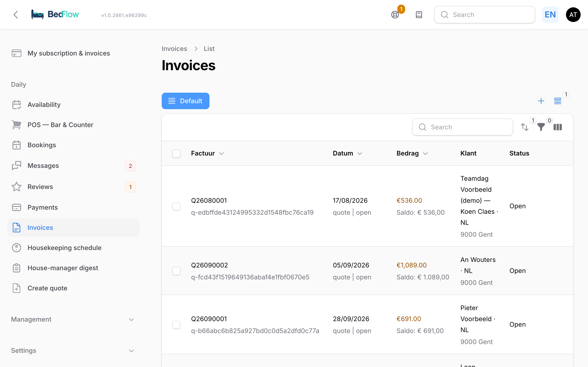This screenshot has height=367, width=588.
Task: Expand the Management sidebar section
Action: click(73, 320)
